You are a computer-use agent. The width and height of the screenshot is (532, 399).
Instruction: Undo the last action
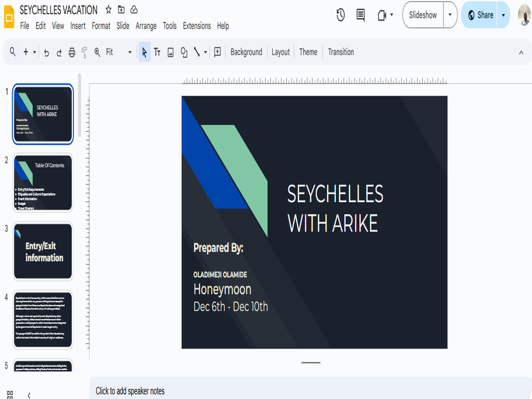(46, 52)
